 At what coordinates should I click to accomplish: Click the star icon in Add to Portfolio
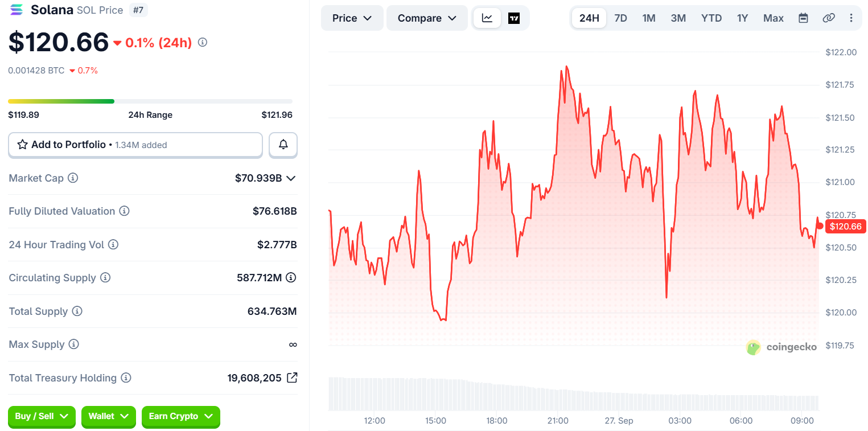click(23, 145)
